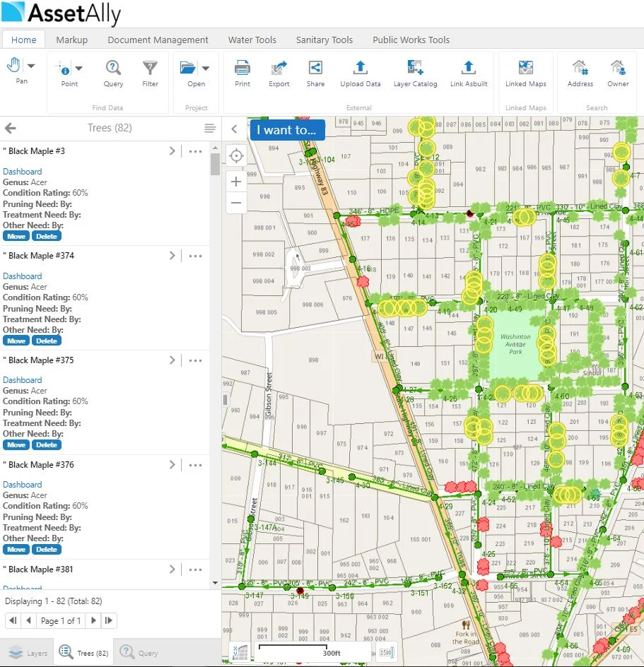The width and height of the screenshot is (644, 667).
Task: Expand the Open project dropdown arrow
Action: tap(206, 68)
